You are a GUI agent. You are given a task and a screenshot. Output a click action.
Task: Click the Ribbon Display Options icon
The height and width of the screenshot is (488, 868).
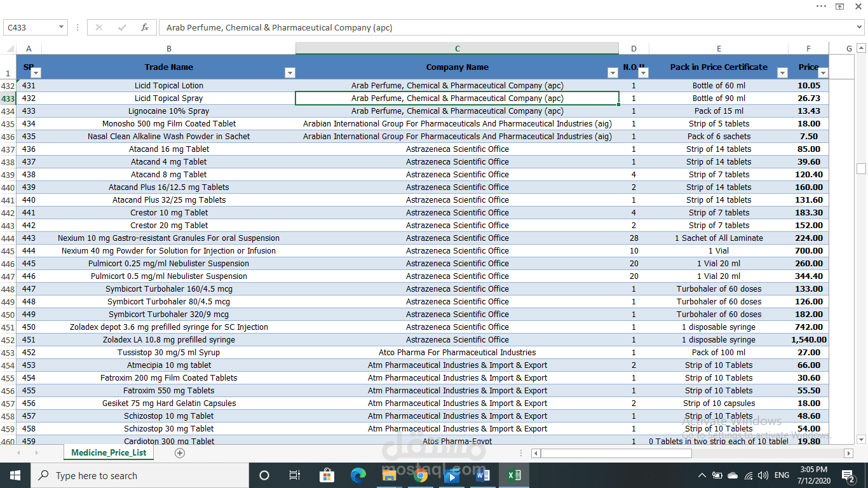(839, 6)
